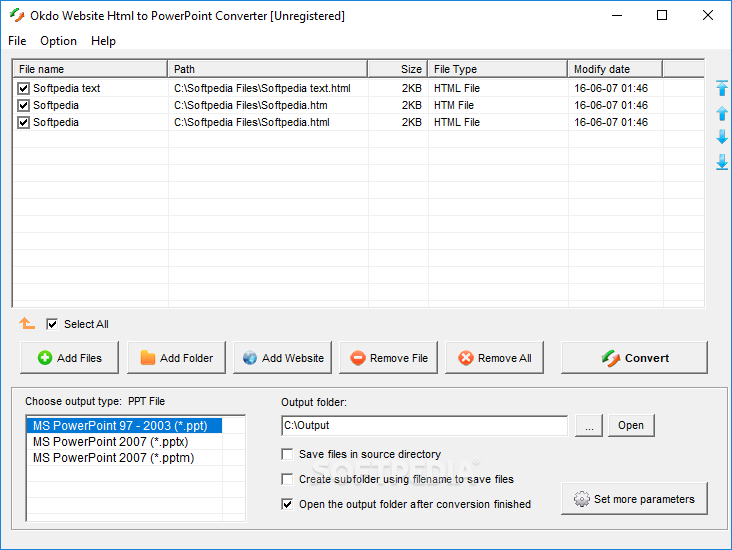The width and height of the screenshot is (732, 550).
Task: Move selected file up one position
Action: point(722,113)
